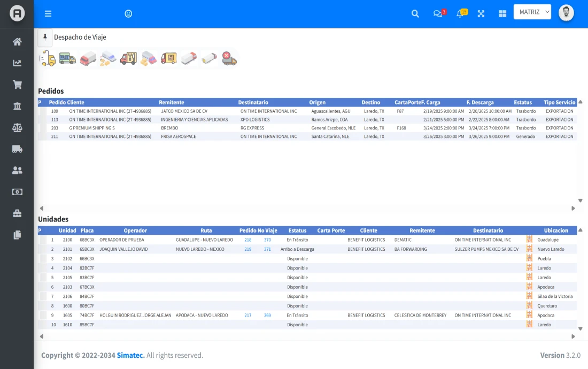This screenshot has height=369, width=588.
Task: Open viaje link 371
Action: click(x=267, y=249)
